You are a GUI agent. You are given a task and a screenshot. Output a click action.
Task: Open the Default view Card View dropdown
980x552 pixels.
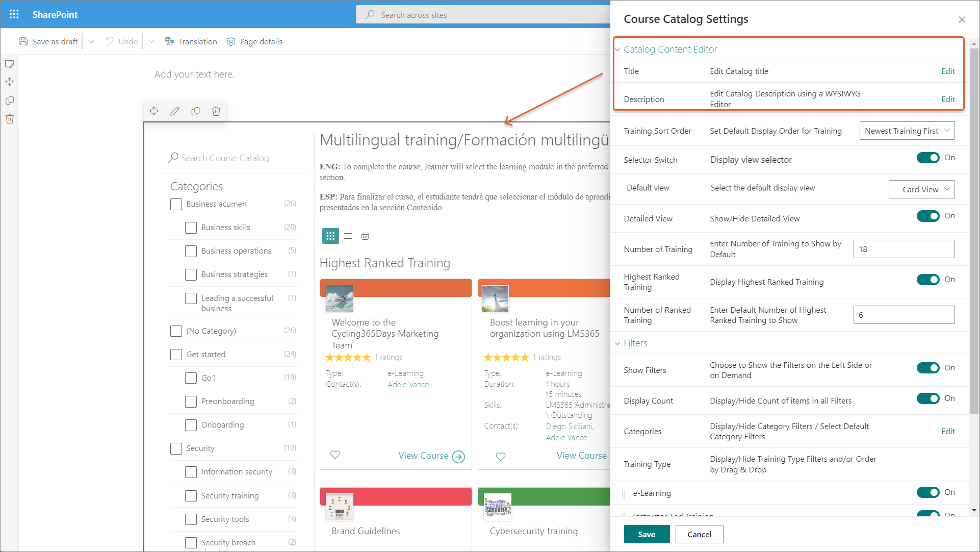pos(921,189)
